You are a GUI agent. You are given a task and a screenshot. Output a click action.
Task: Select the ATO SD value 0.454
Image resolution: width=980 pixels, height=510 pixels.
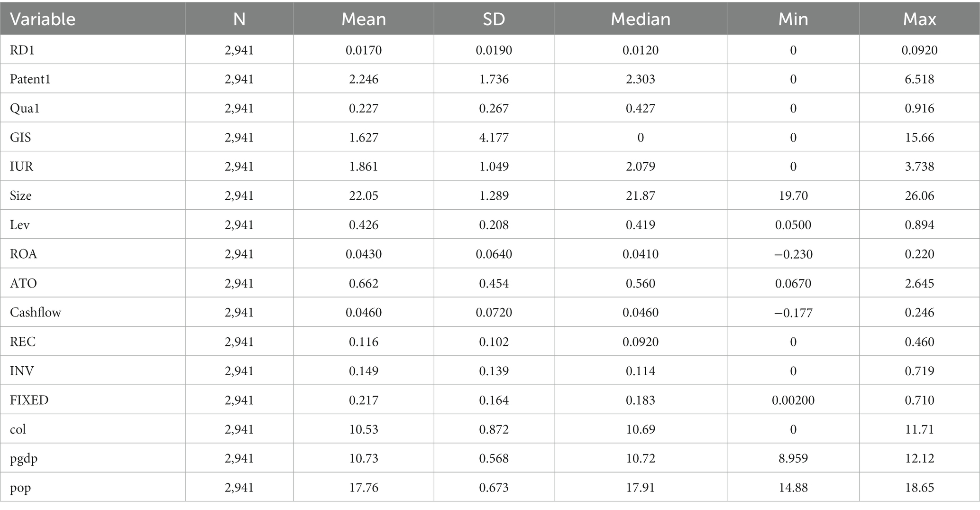(494, 284)
